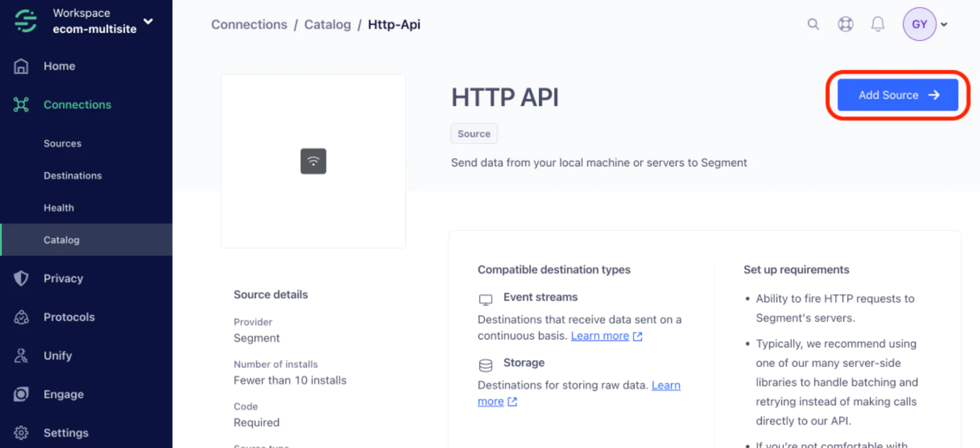Open the Health sidebar item
The width and height of the screenshot is (980, 448).
(x=59, y=208)
